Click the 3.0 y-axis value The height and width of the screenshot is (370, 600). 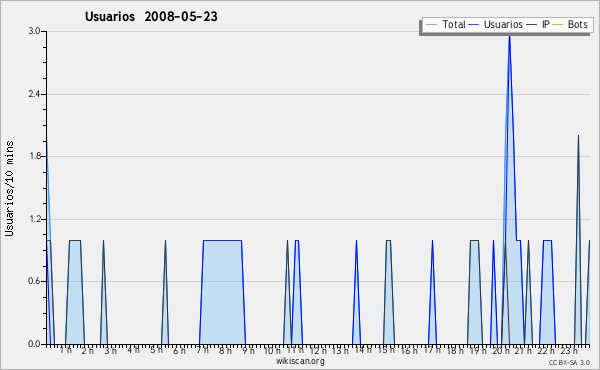pyautogui.click(x=34, y=31)
